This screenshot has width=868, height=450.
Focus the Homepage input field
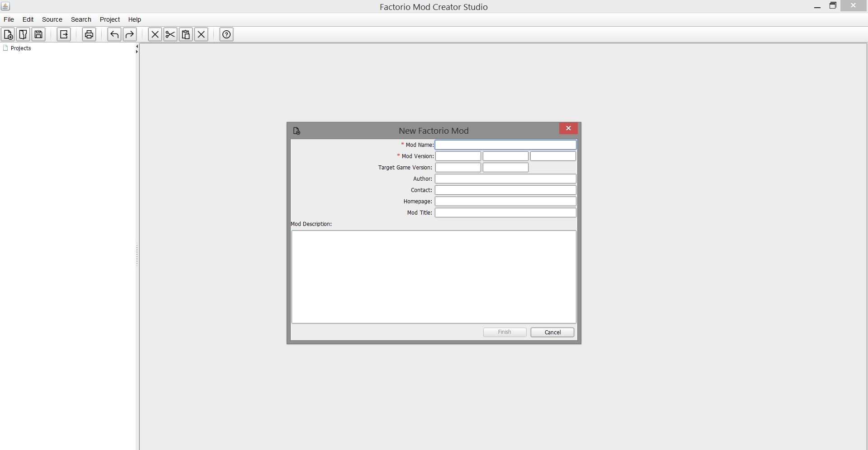pos(506,202)
